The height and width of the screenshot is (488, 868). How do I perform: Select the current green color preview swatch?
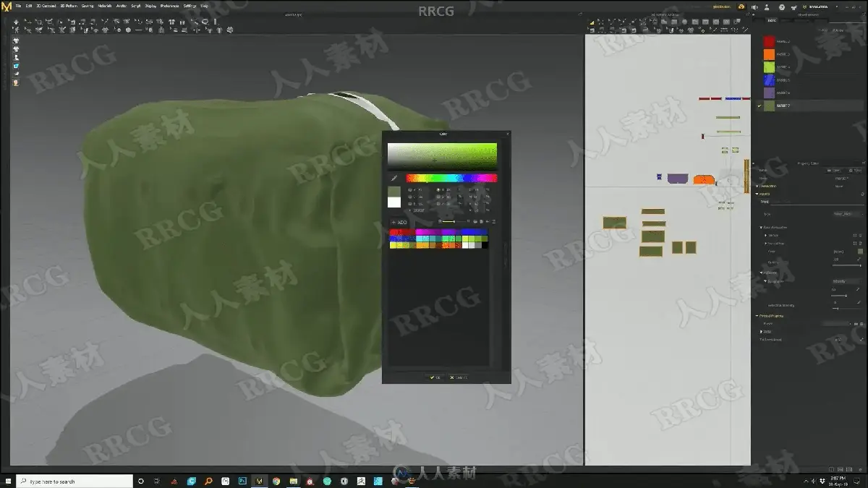pos(394,192)
